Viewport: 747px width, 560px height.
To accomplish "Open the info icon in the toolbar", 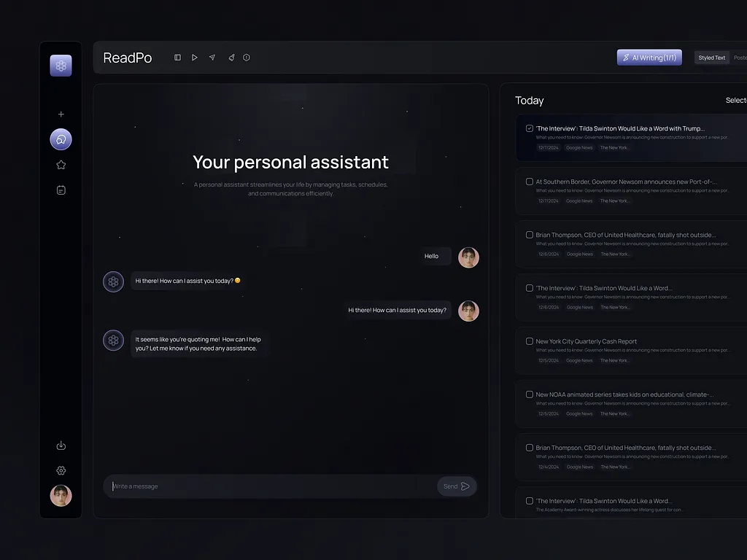I will (247, 57).
